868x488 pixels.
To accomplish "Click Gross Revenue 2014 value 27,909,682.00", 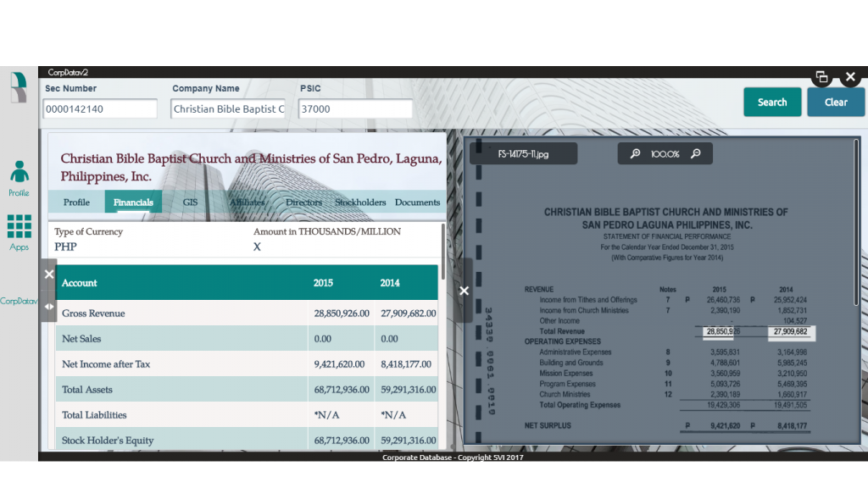I will [408, 313].
